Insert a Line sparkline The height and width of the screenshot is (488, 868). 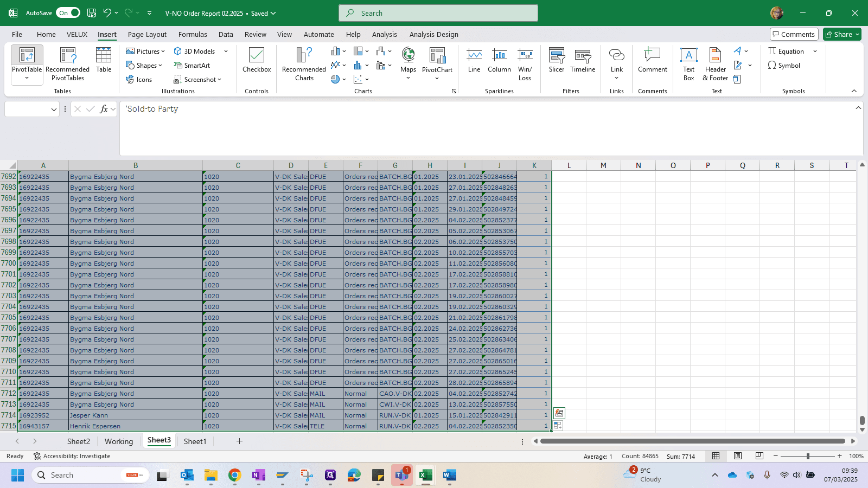(474, 60)
